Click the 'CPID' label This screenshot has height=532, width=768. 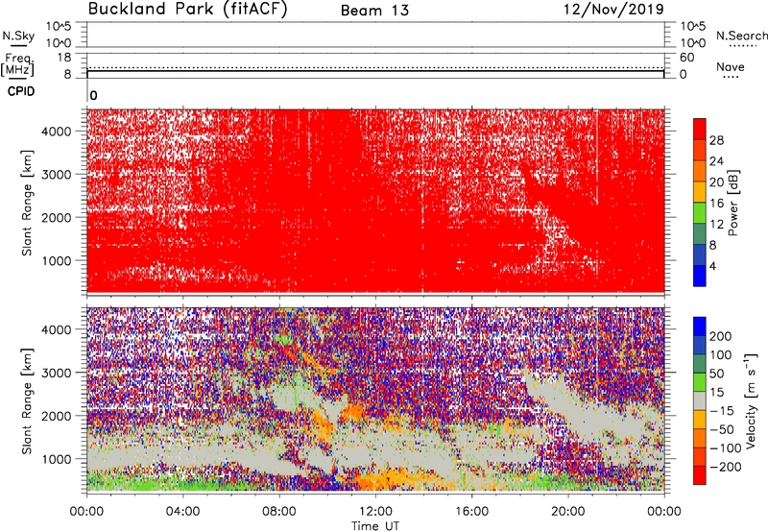click(21, 91)
